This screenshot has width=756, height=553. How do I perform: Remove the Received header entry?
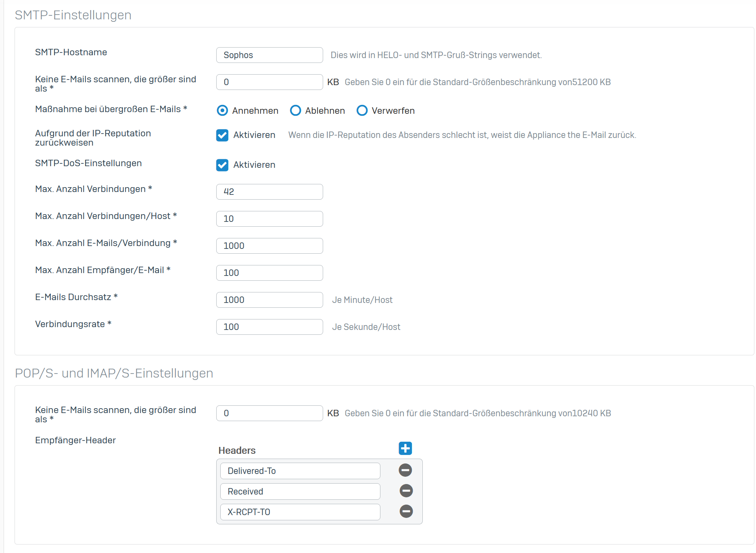pos(406,490)
